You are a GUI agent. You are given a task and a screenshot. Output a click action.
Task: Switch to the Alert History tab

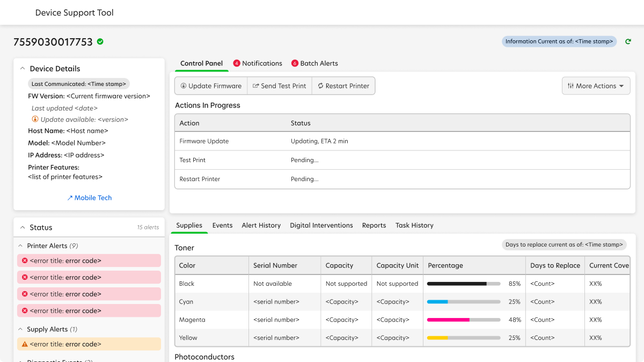(261, 225)
